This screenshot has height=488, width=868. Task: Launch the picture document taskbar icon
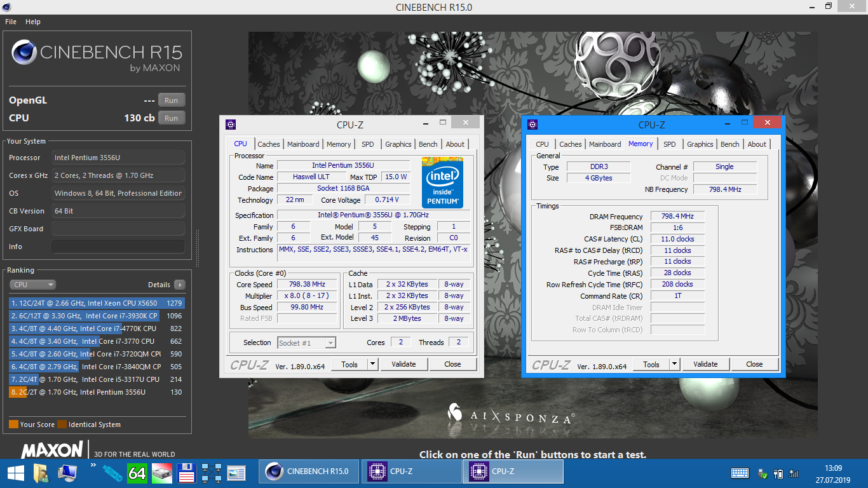tap(236, 473)
